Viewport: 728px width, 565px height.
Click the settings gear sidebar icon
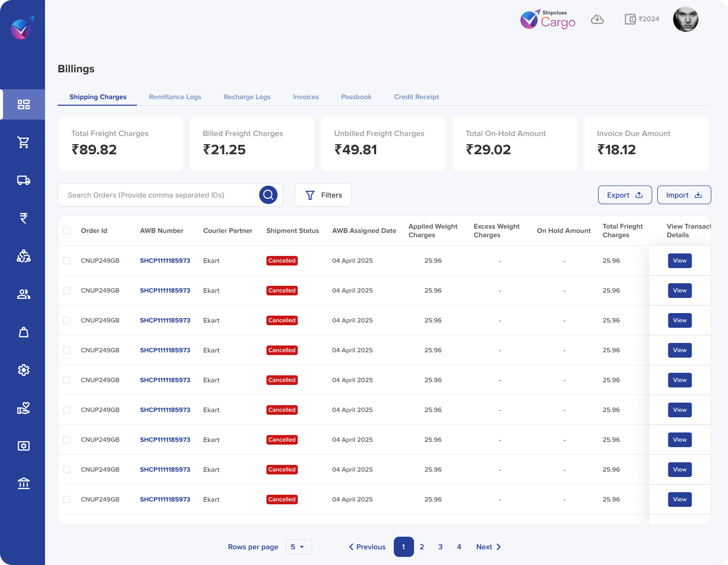pyautogui.click(x=23, y=370)
